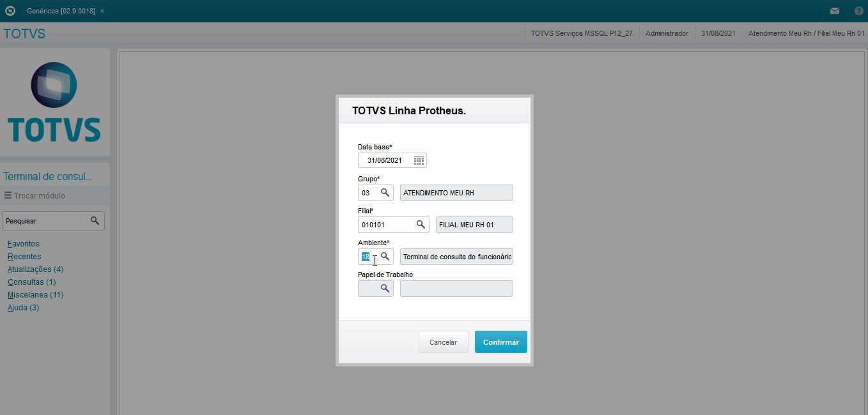The height and width of the screenshot is (415, 868).
Task: Click the Pesquisar search magnifier in the sidebar
Action: coord(95,220)
